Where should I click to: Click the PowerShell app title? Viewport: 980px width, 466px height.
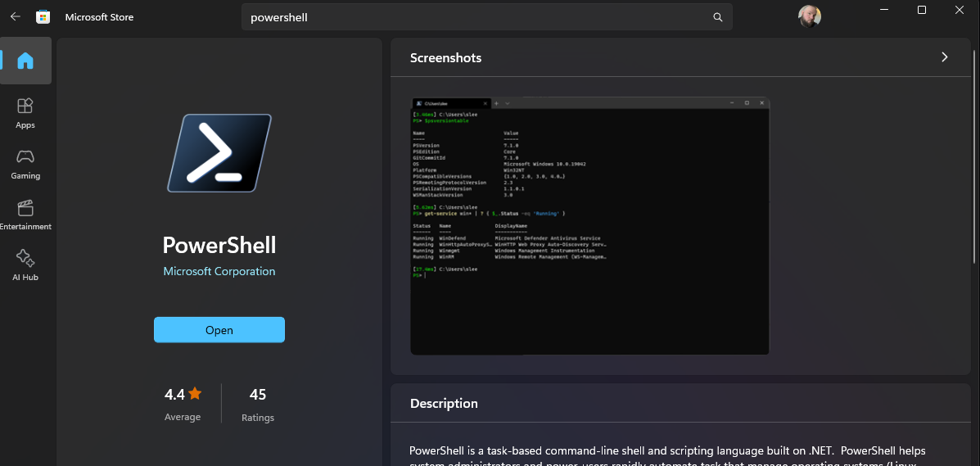(x=219, y=245)
